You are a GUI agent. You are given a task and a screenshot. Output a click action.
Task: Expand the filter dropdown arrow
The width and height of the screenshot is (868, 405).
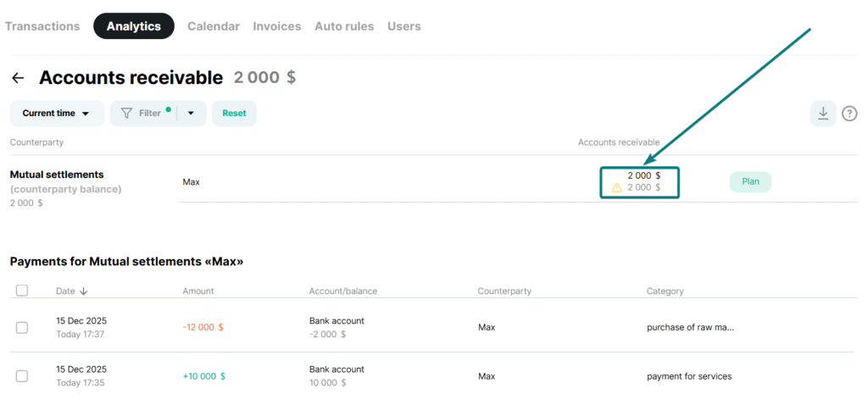click(192, 114)
